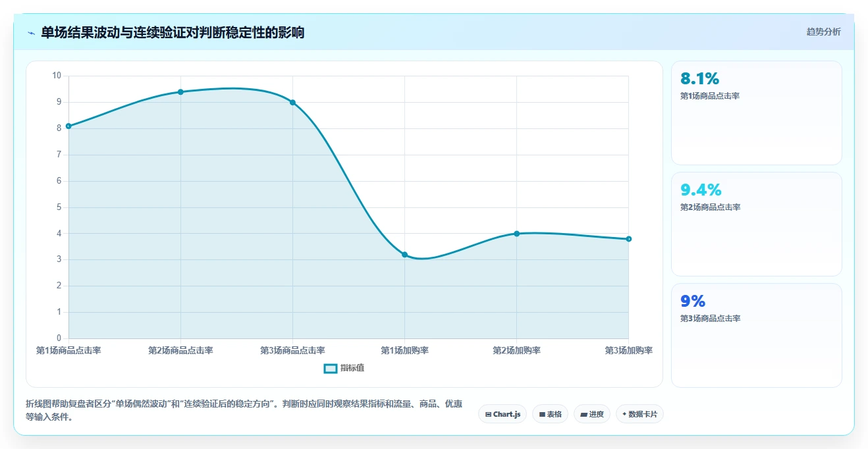Click y-axis value 0
The image size is (868, 449).
pyautogui.click(x=59, y=338)
